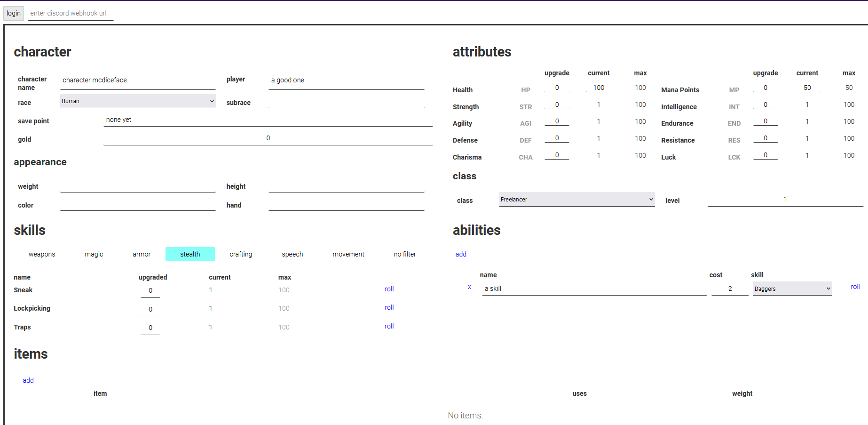Screen dimensions: 868x425
Task: Remove the ability using the x
Action: (x=469, y=287)
